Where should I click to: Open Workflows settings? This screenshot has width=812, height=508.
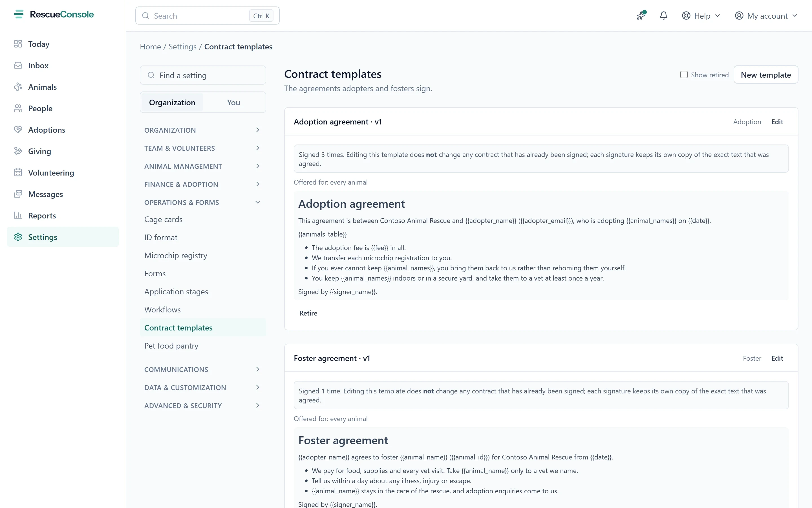203,310
